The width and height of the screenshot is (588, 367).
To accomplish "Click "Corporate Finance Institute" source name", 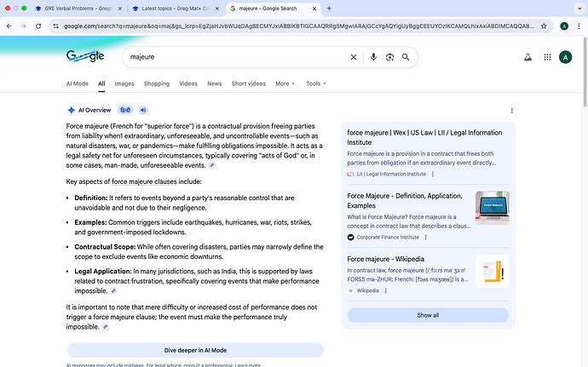I will (388, 238).
